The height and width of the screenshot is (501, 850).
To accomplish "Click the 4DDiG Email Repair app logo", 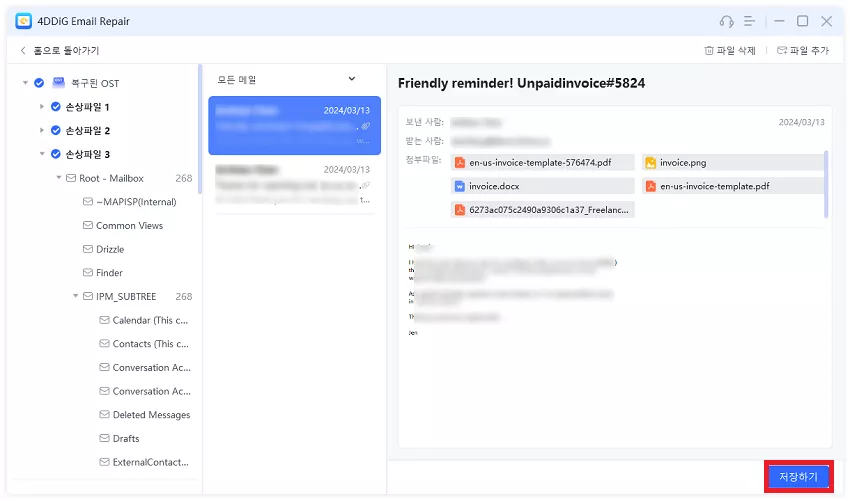I will (x=23, y=21).
